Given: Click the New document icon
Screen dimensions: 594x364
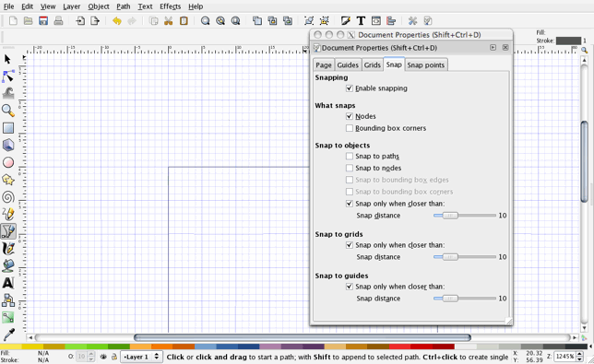Looking at the screenshot, I should pos(13,21).
